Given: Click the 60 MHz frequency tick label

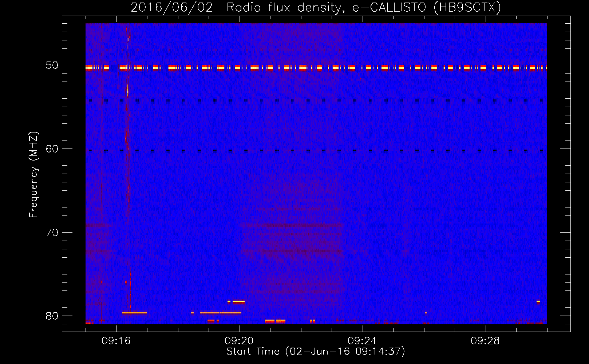Looking at the screenshot, I should [x=52, y=149].
